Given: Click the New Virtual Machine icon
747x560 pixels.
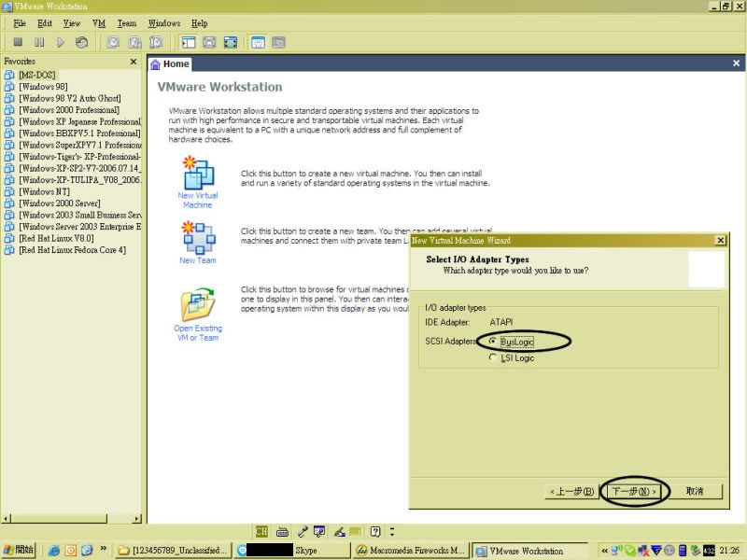Looking at the screenshot, I should (198, 173).
